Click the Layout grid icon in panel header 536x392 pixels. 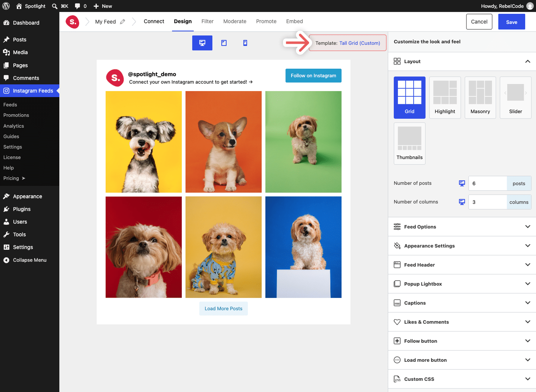pos(397,61)
